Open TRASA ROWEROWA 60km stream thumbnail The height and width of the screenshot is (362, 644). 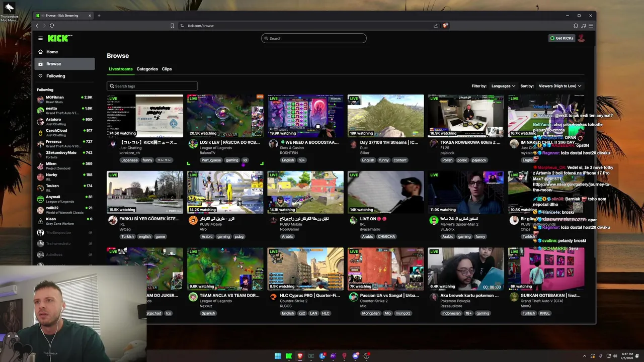(466, 116)
